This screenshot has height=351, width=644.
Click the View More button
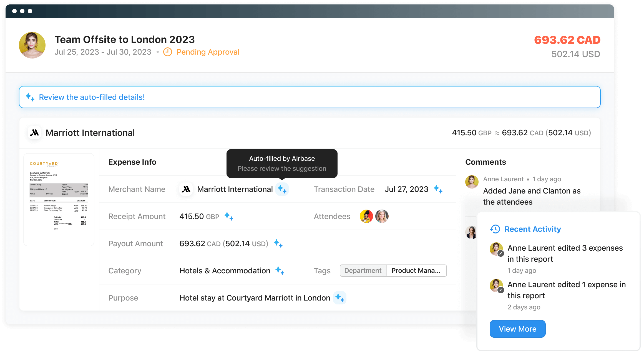[x=518, y=329]
